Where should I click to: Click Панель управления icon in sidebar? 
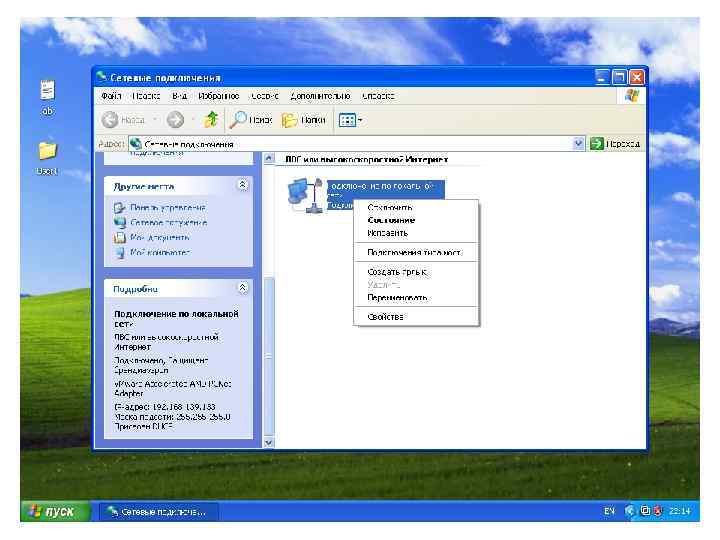point(119,208)
